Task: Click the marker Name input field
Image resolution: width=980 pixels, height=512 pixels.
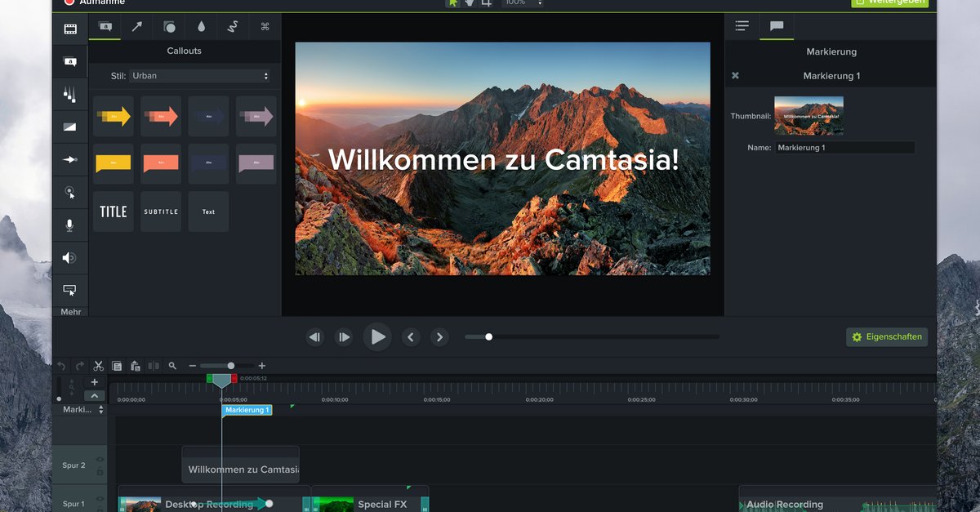Action: 844,148
